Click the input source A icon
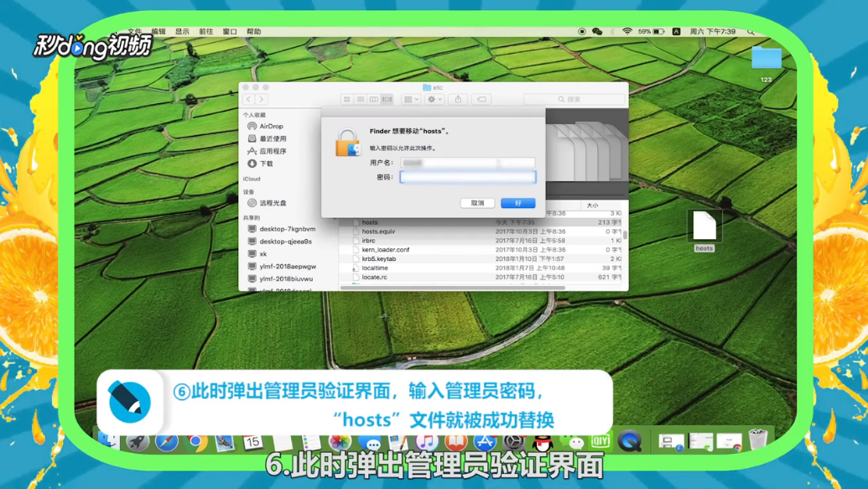 click(x=676, y=32)
